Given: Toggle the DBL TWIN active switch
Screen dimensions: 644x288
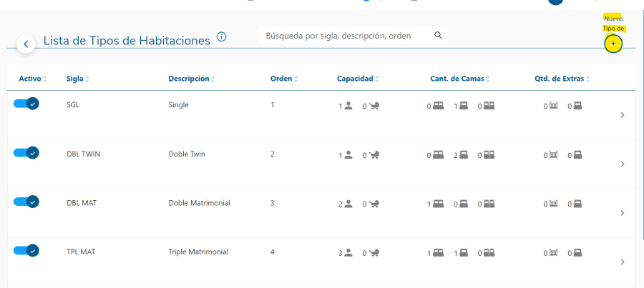Looking at the screenshot, I should pos(26,152).
